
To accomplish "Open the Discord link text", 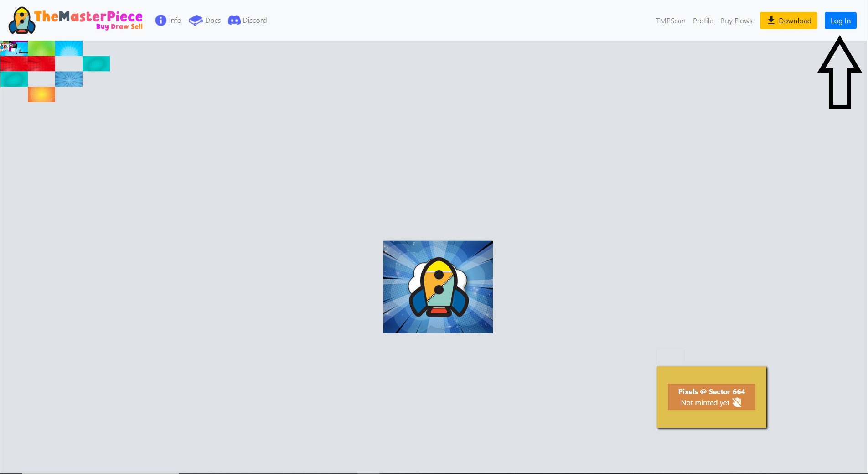I will click(255, 21).
